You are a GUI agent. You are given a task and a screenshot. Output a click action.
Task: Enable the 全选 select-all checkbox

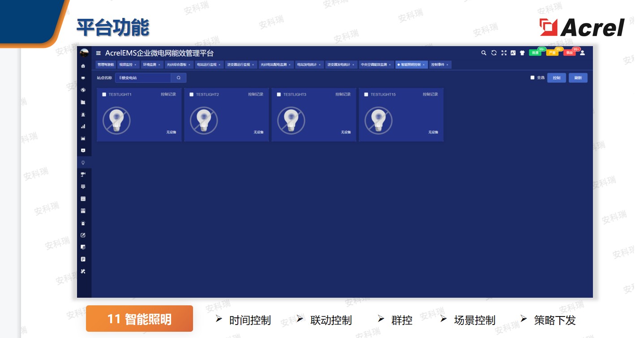532,77
